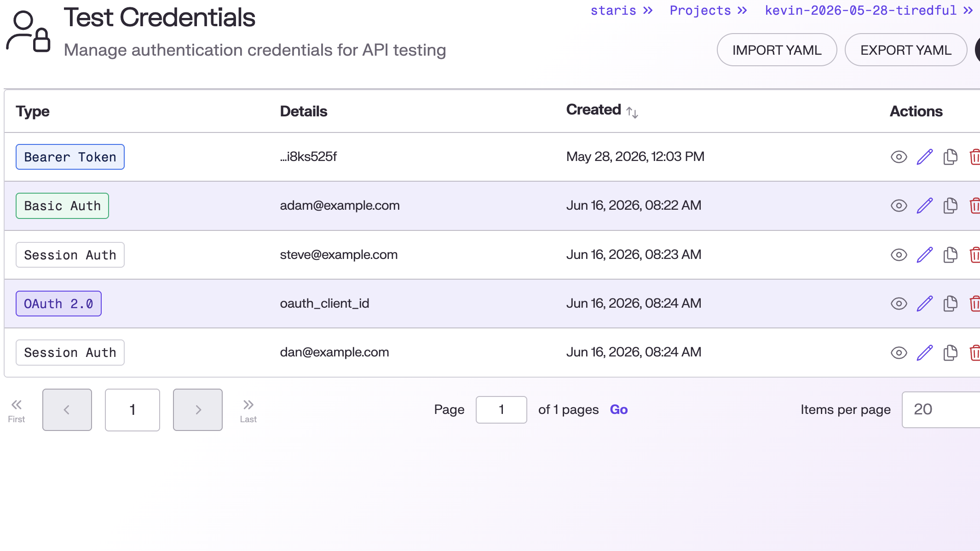This screenshot has height=551, width=980.
Task: View the adam@example.com credential
Action: [x=899, y=206]
